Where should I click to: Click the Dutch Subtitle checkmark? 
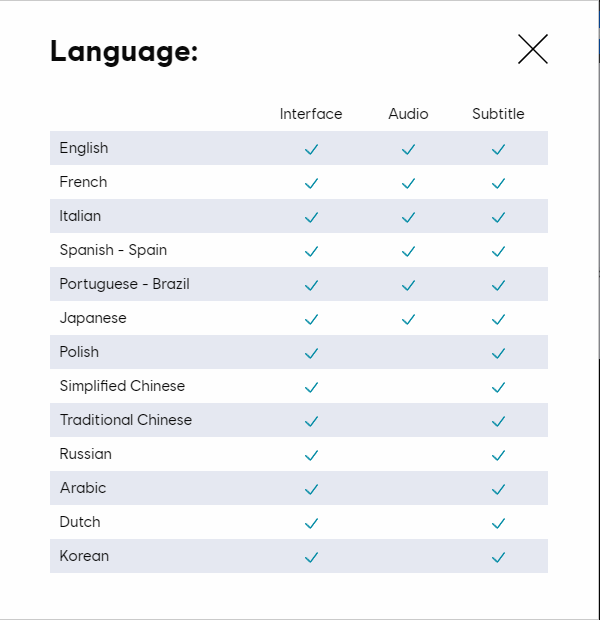tap(498, 523)
